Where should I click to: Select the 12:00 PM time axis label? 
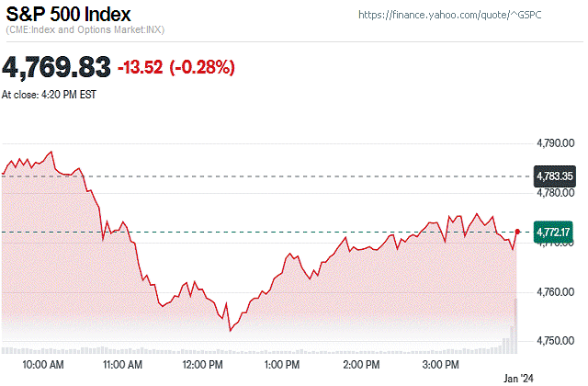tap(204, 365)
